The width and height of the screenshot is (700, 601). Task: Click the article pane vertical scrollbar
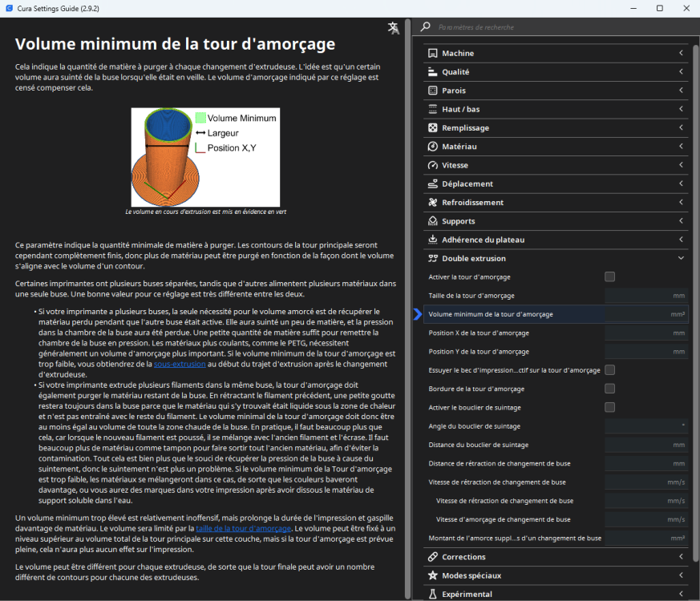coord(407,308)
